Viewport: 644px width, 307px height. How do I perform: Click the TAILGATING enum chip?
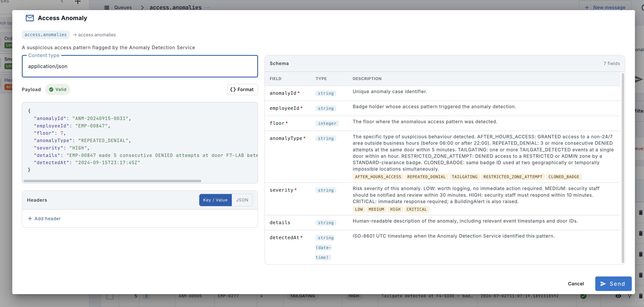(x=465, y=177)
